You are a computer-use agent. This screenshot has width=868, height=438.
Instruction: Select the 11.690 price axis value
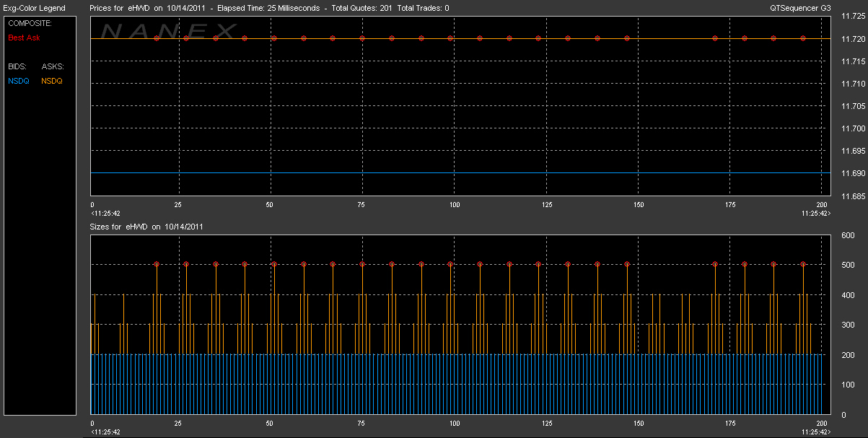click(x=854, y=173)
